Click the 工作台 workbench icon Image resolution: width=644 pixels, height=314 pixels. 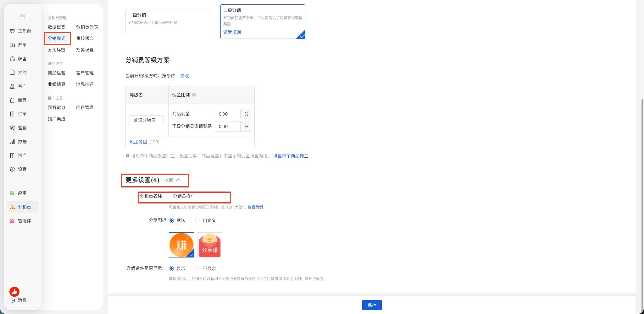(12, 31)
